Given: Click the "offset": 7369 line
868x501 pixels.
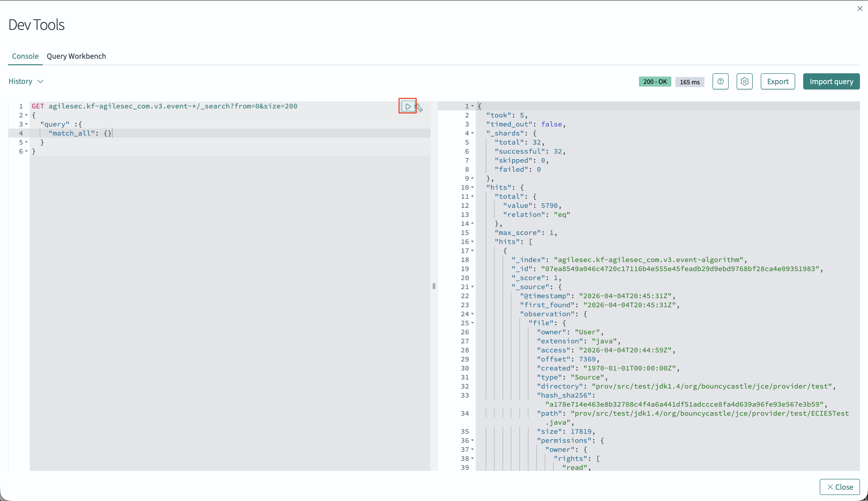Looking at the screenshot, I should coord(568,359).
